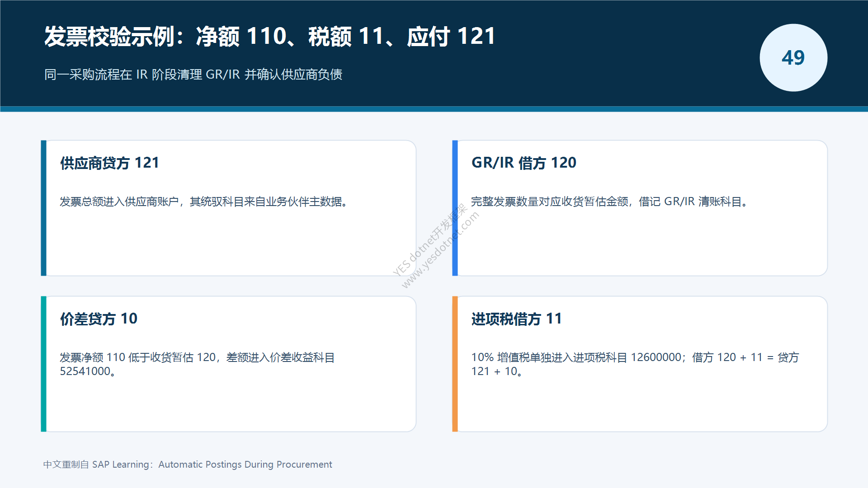Select the heading 价差贷方 10
This screenshot has height=488, width=868.
(x=99, y=319)
